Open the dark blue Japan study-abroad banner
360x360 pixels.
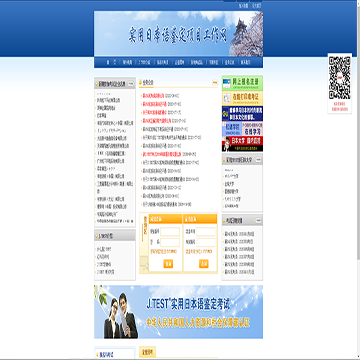242,113
